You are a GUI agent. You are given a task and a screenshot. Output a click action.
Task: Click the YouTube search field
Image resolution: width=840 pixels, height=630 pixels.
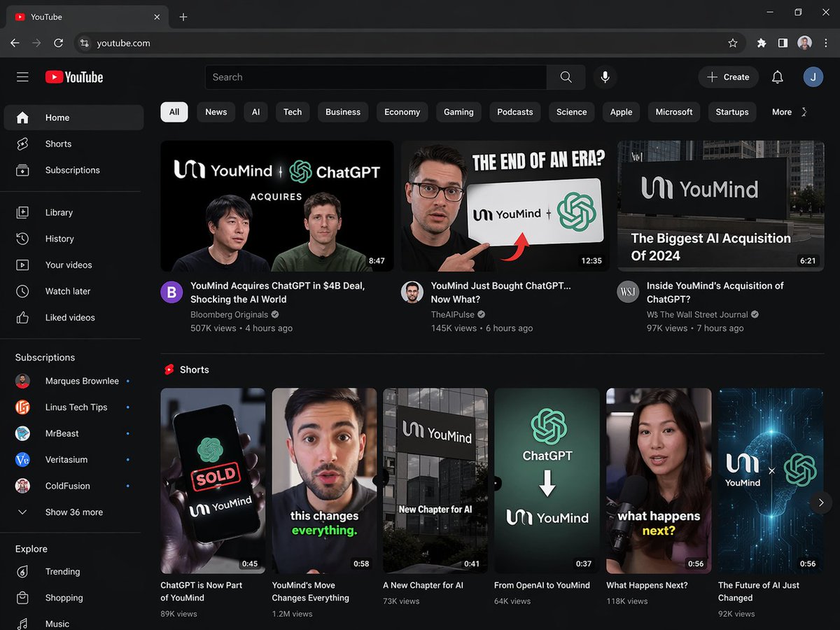point(376,77)
